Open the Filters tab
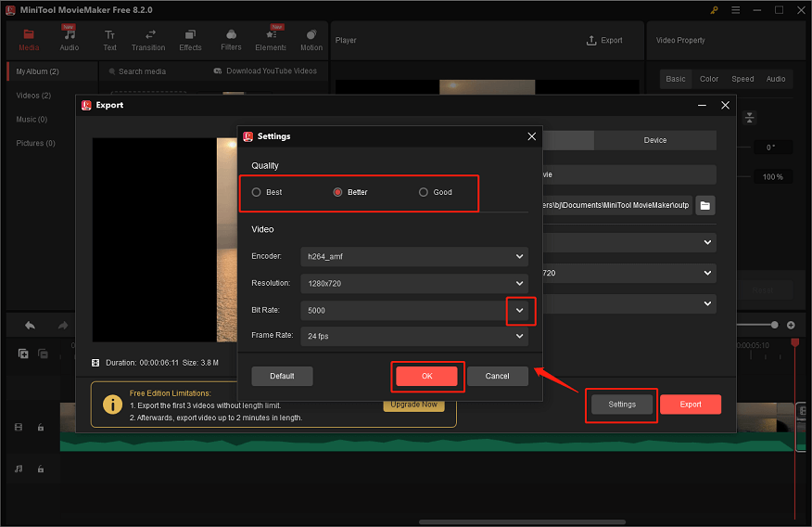812x527 pixels. [x=231, y=40]
